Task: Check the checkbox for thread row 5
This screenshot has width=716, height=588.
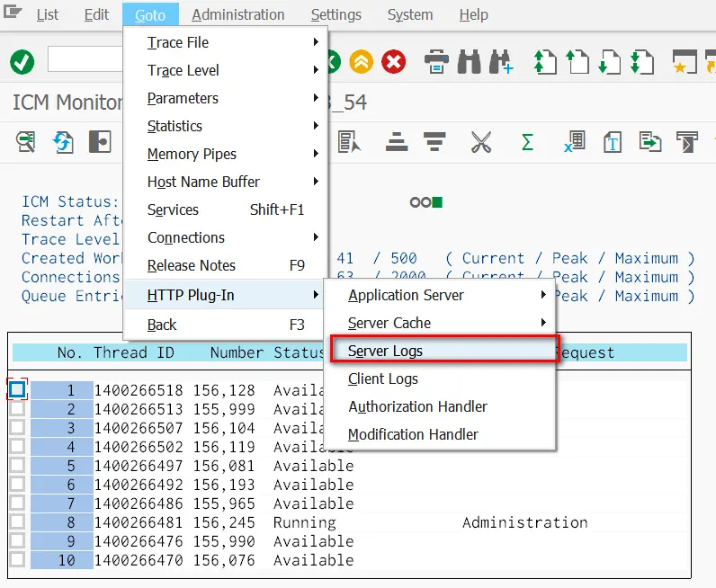Action: pyautogui.click(x=17, y=465)
